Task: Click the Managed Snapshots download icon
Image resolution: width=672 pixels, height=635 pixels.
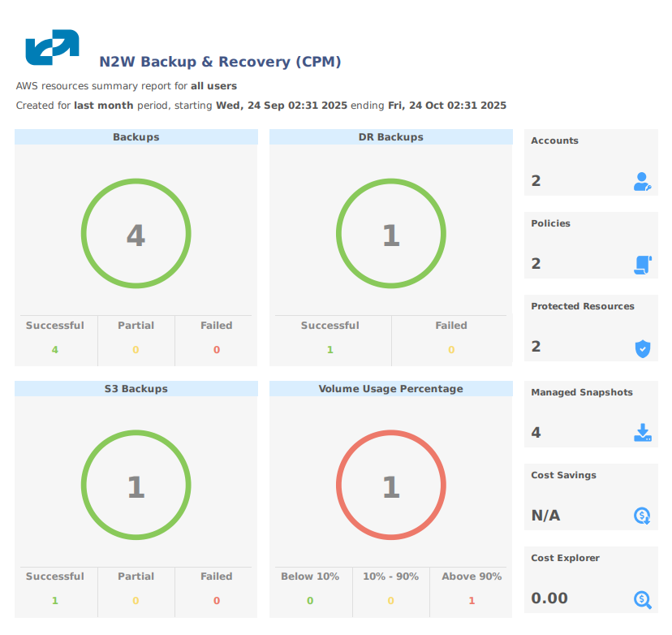Action: [x=642, y=433]
